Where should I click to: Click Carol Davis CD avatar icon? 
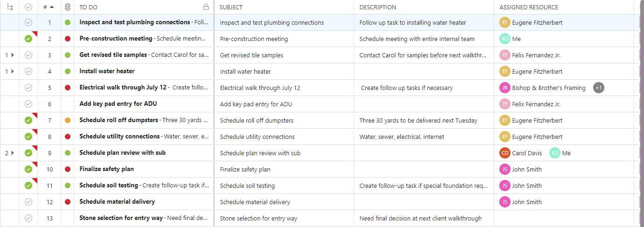504,153
